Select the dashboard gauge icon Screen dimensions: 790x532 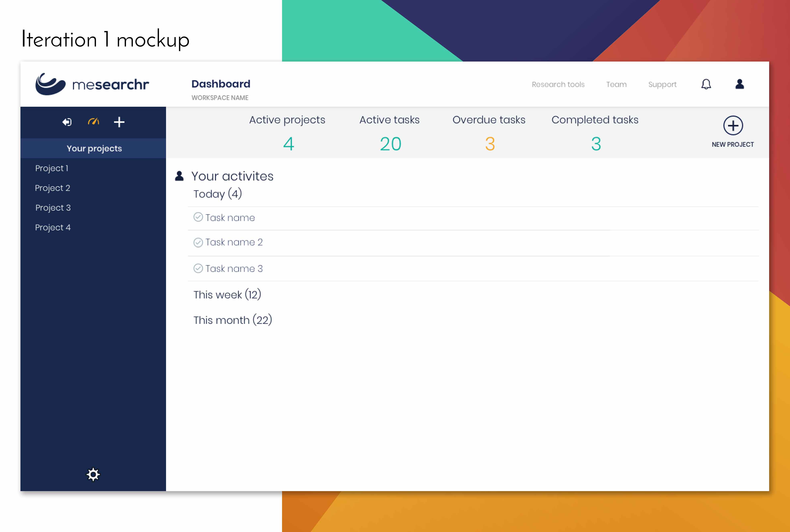(93, 121)
